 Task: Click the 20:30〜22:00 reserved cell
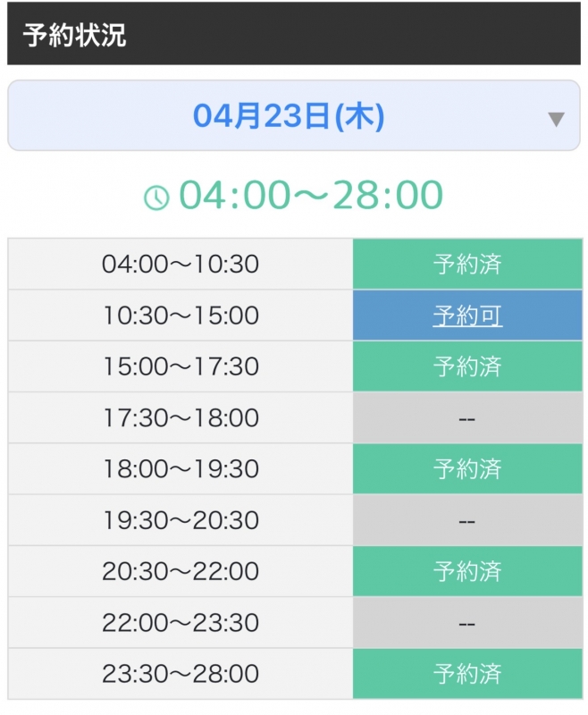coord(468,571)
